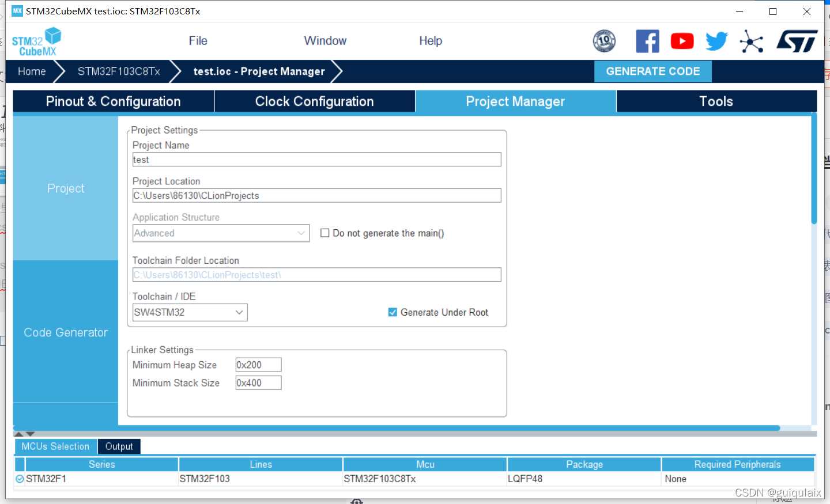Open the YouTube icon link
Image resolution: width=830 pixels, height=504 pixels.
click(x=682, y=41)
